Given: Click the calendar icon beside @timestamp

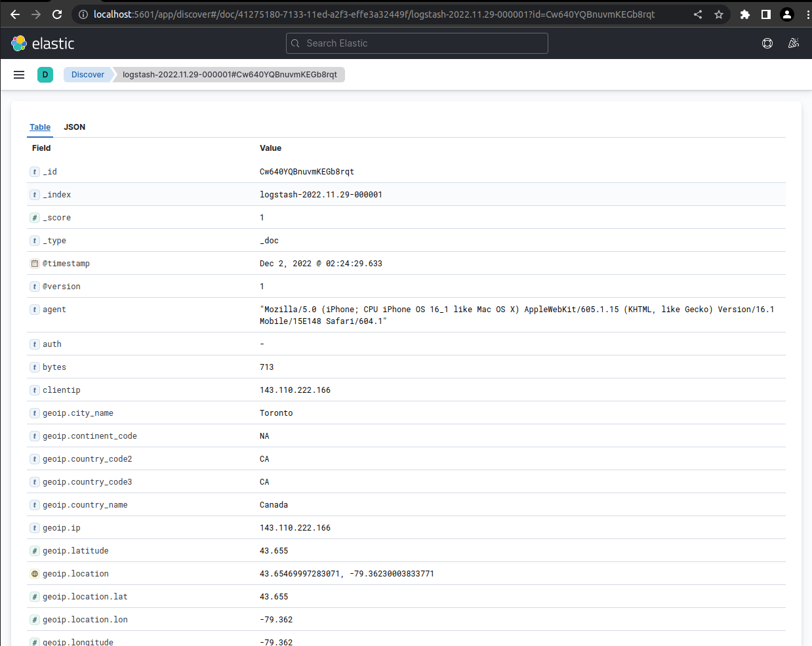Looking at the screenshot, I should [34, 263].
